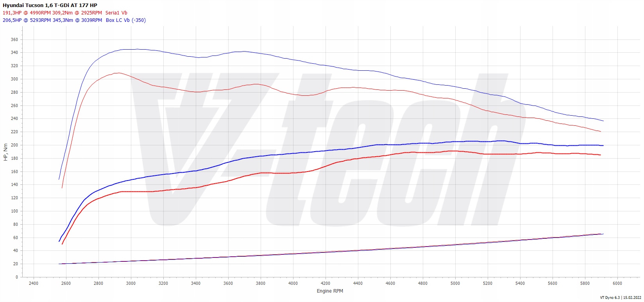This screenshot has width=644, height=302.
Task: Click the purple loss line near 4800 RPM
Action: [x=423, y=247]
